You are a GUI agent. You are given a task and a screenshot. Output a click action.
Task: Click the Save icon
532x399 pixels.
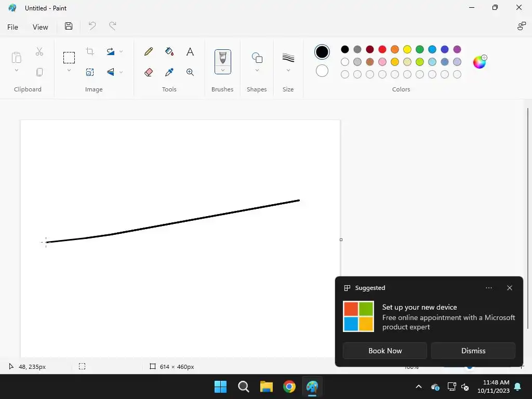click(x=69, y=26)
